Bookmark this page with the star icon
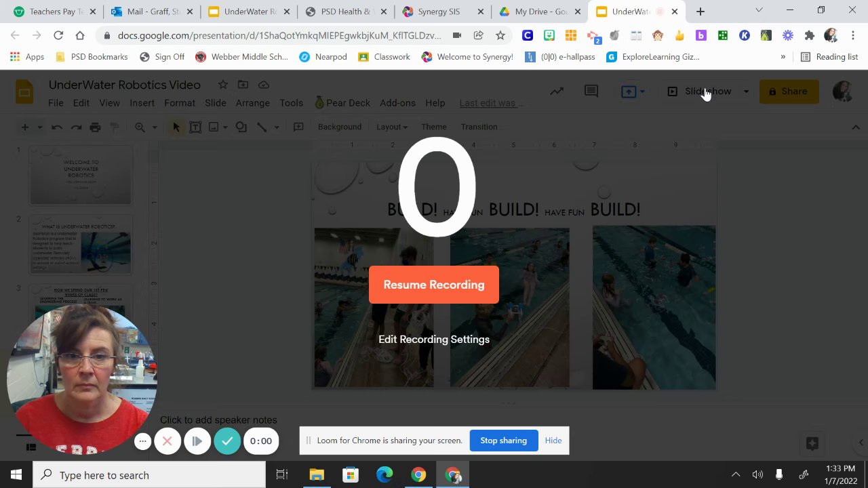868x488 pixels. coord(500,35)
